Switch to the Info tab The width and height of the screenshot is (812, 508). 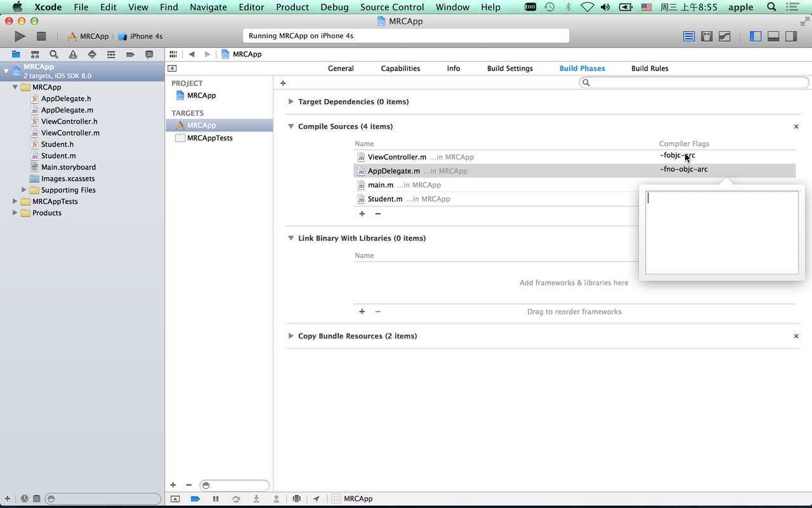point(454,69)
